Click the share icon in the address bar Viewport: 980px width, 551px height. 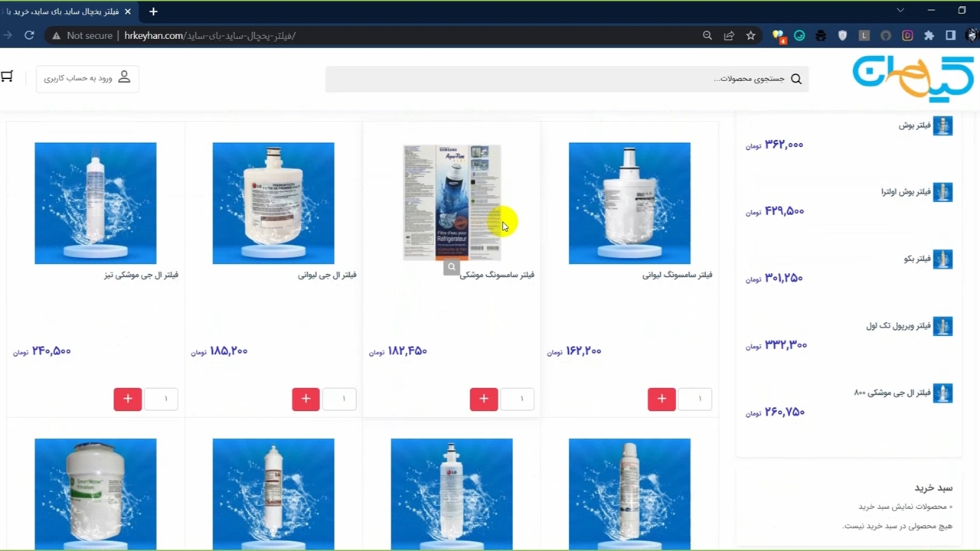(729, 35)
